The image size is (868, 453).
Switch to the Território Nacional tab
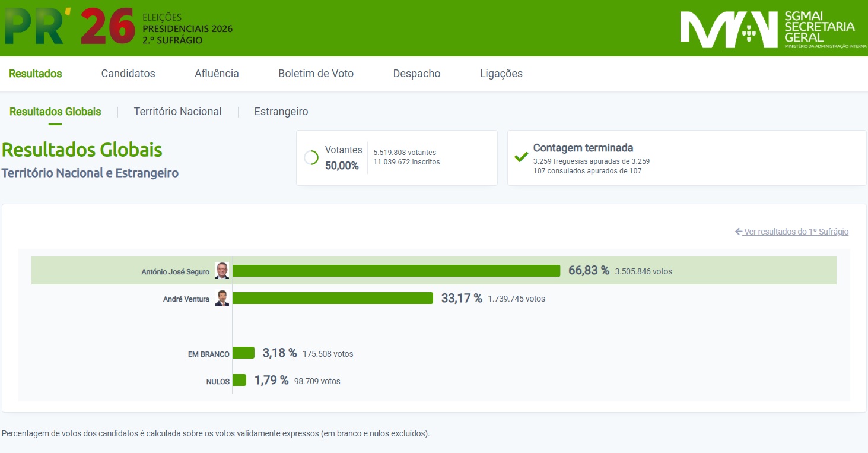(177, 112)
